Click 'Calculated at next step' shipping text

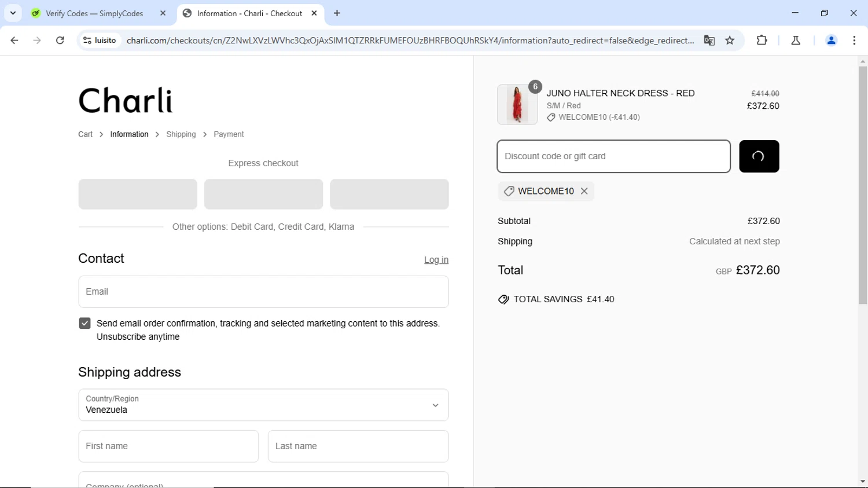tap(734, 241)
